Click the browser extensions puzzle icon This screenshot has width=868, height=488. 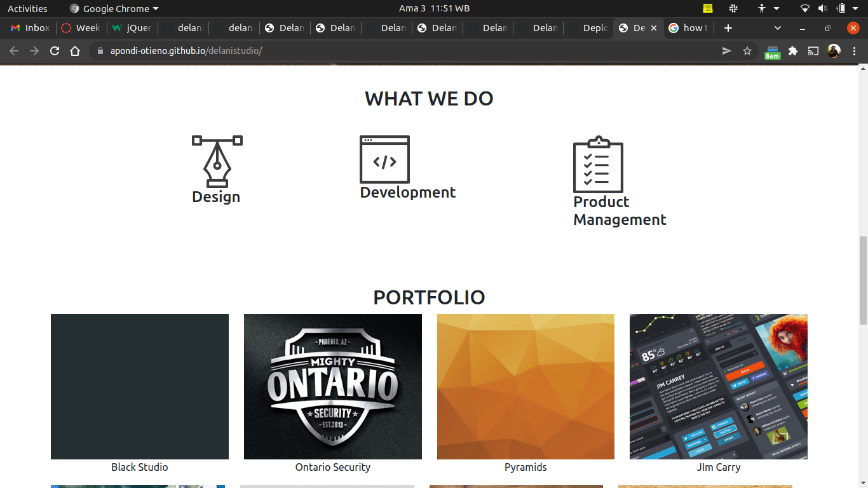pos(792,51)
